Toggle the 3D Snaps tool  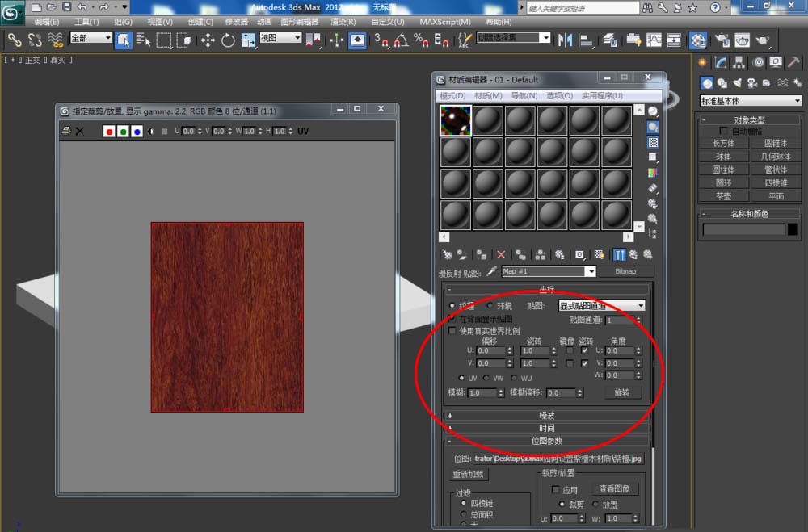click(x=381, y=40)
